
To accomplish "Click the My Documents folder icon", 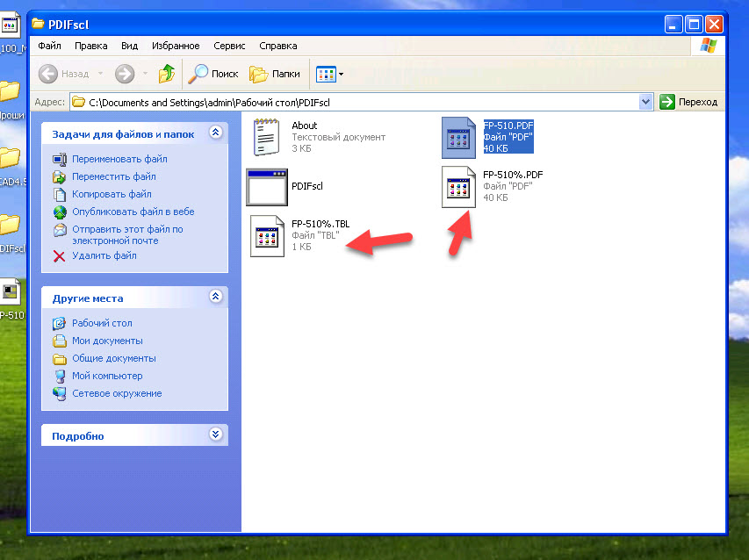I will (x=60, y=341).
